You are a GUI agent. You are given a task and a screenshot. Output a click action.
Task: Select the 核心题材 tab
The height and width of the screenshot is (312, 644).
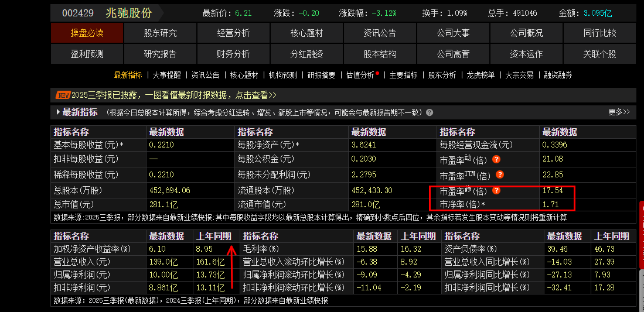tap(306, 33)
